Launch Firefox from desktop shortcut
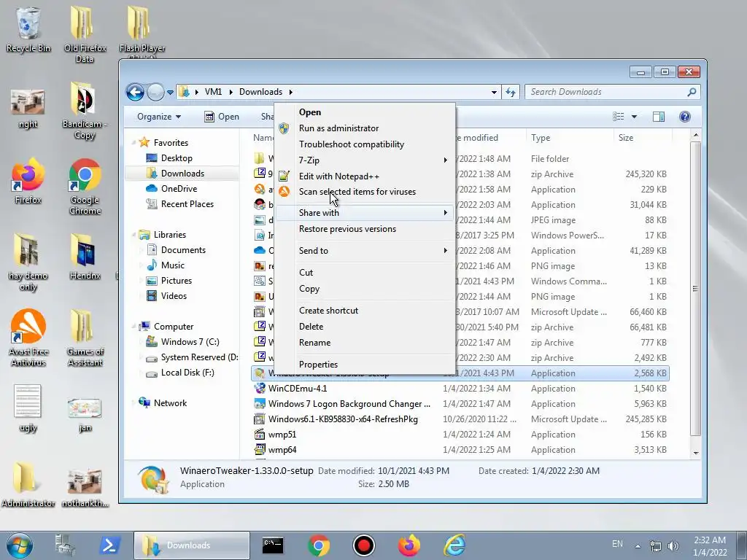The image size is (747, 560). tap(28, 181)
